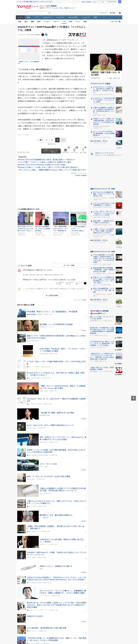The image size is (138, 644).
Task: Click the 購入履歴 link
Action: coord(112,13)
